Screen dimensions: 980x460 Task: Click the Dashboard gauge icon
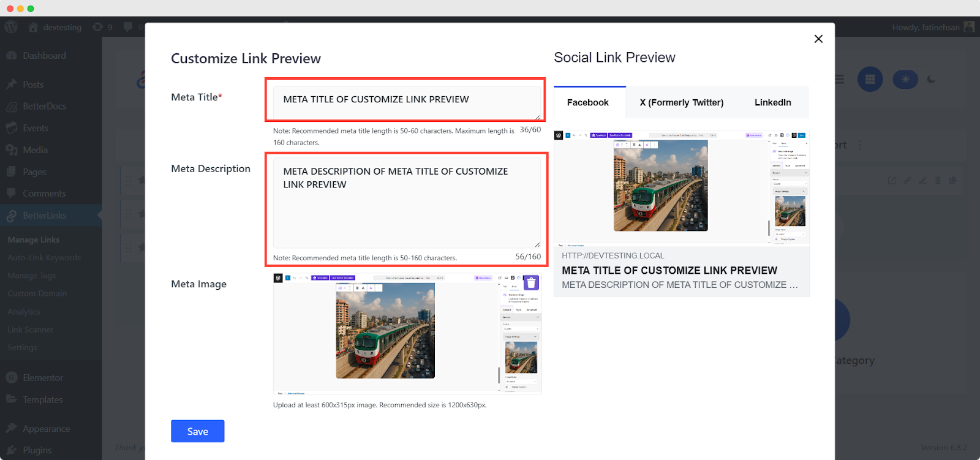pos(12,55)
